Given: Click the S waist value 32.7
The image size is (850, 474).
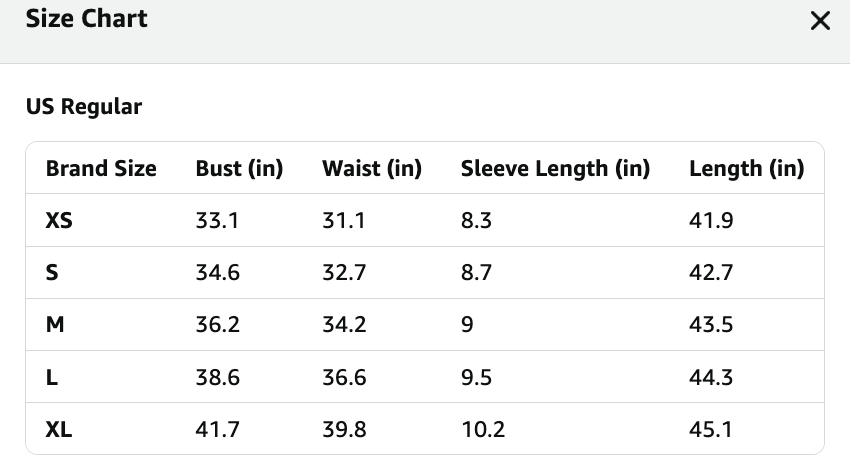Looking at the screenshot, I should (344, 272).
